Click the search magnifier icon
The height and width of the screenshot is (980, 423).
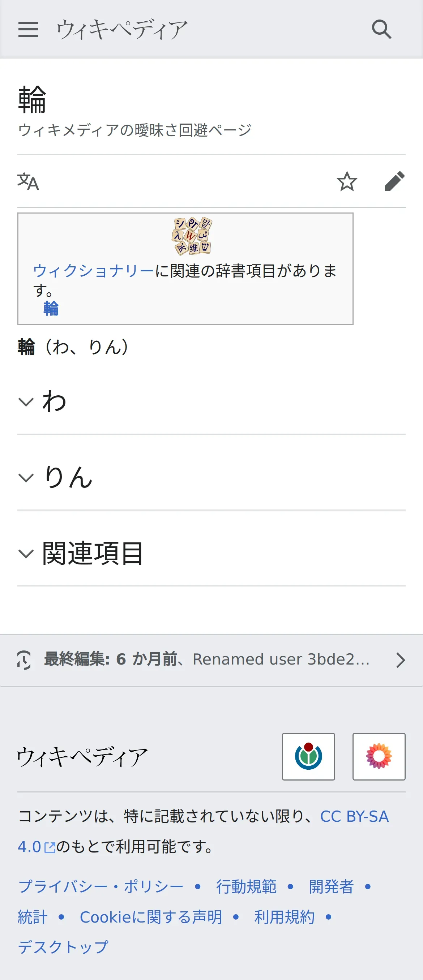381,29
